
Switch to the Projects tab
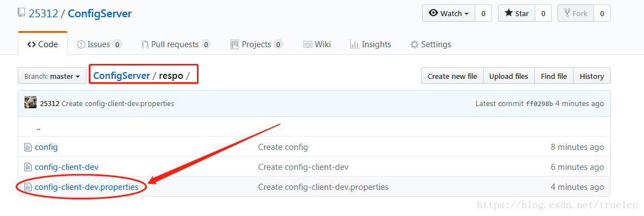point(257,44)
